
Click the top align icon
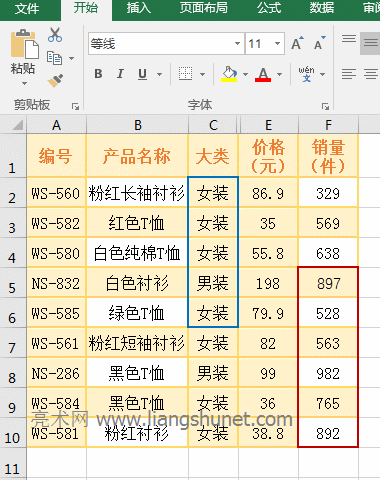(x=349, y=39)
